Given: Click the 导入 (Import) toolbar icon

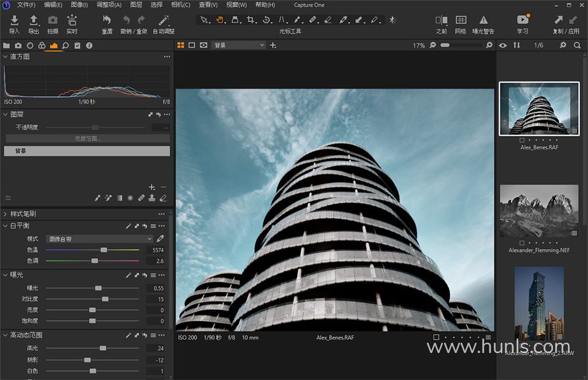Looking at the screenshot, I should (x=14, y=20).
